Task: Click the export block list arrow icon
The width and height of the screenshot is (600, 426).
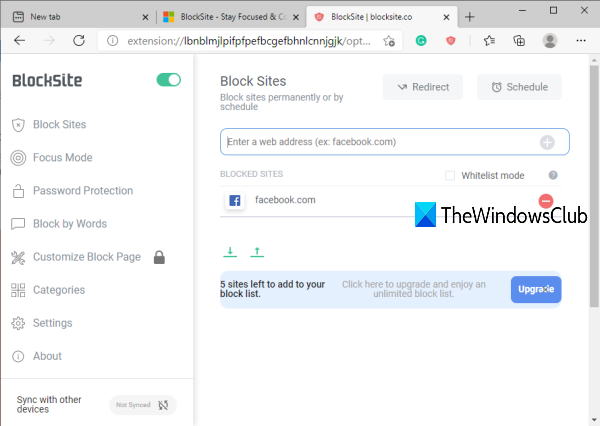Action: pyautogui.click(x=257, y=251)
